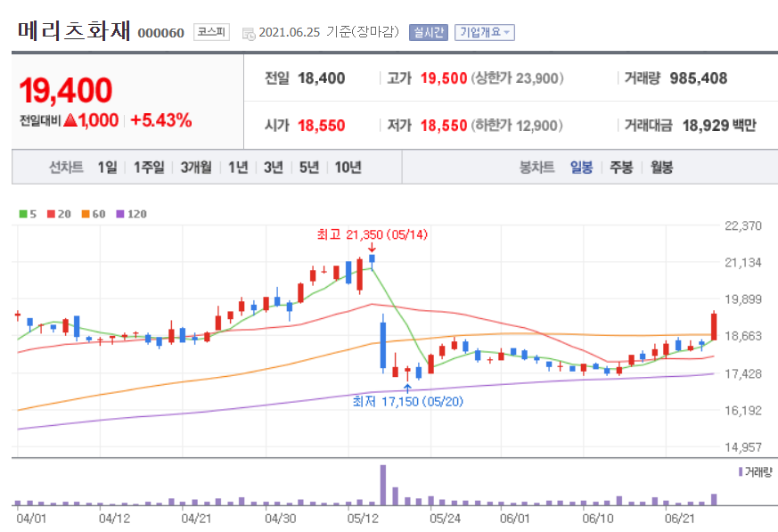Click the 최저 17,150 (05/20) low label

pyautogui.click(x=408, y=401)
